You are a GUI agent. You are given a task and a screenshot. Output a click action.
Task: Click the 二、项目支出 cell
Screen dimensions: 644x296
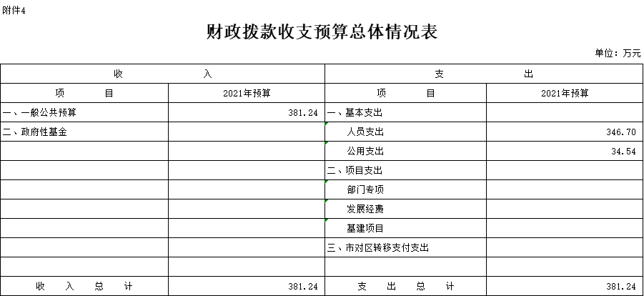click(x=406, y=171)
